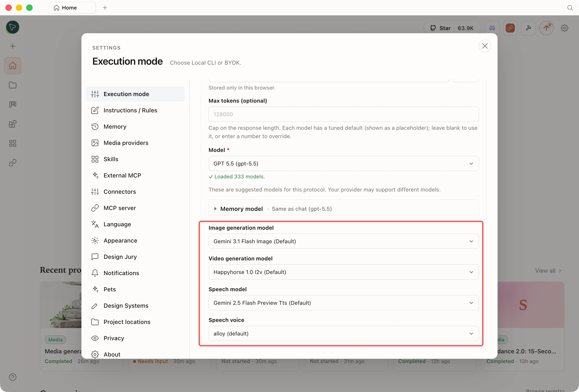Select Privacy settings section
Viewport: 579px width, 392px height.
[x=135, y=338]
